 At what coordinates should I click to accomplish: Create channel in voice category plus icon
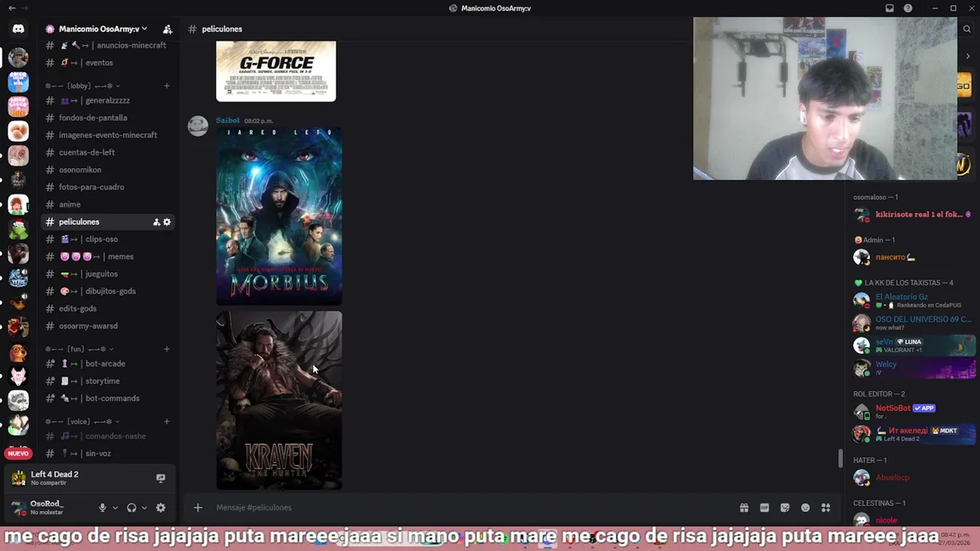coord(167,422)
